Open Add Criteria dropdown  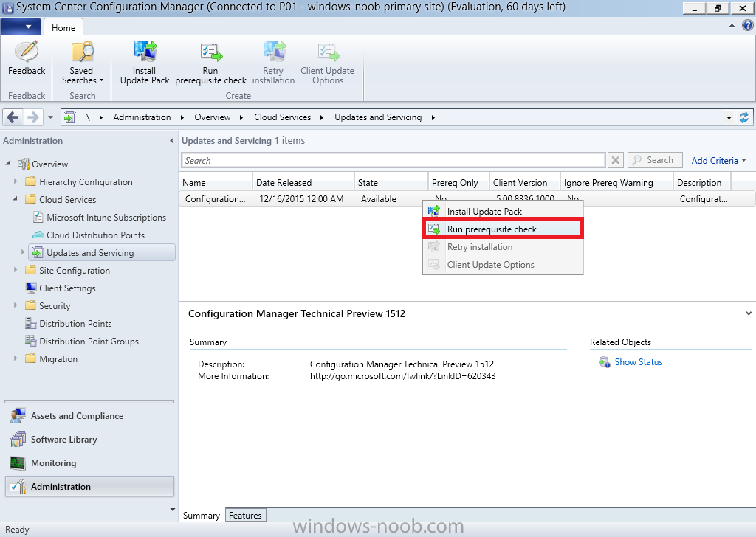[718, 160]
